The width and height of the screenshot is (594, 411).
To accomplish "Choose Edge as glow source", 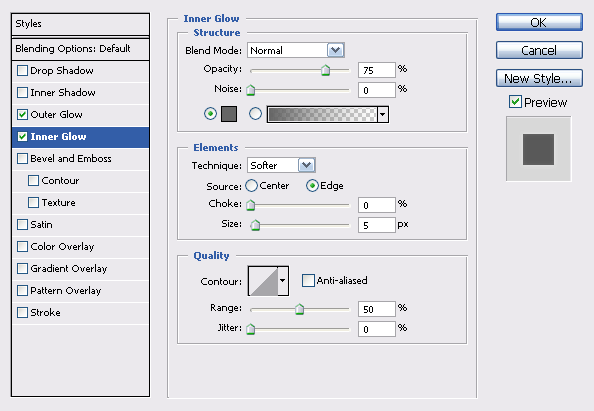I will coord(312,186).
